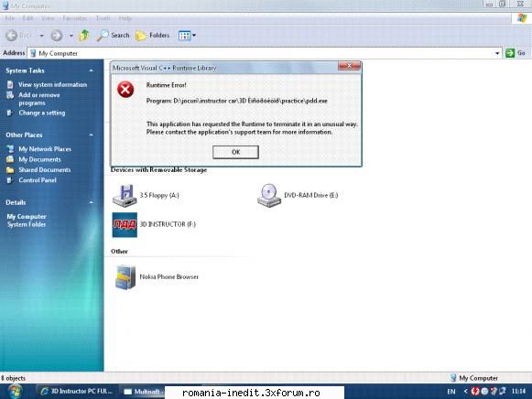
Task: Select the DVD-RAM Drive (E:) icon
Action: tap(269, 195)
